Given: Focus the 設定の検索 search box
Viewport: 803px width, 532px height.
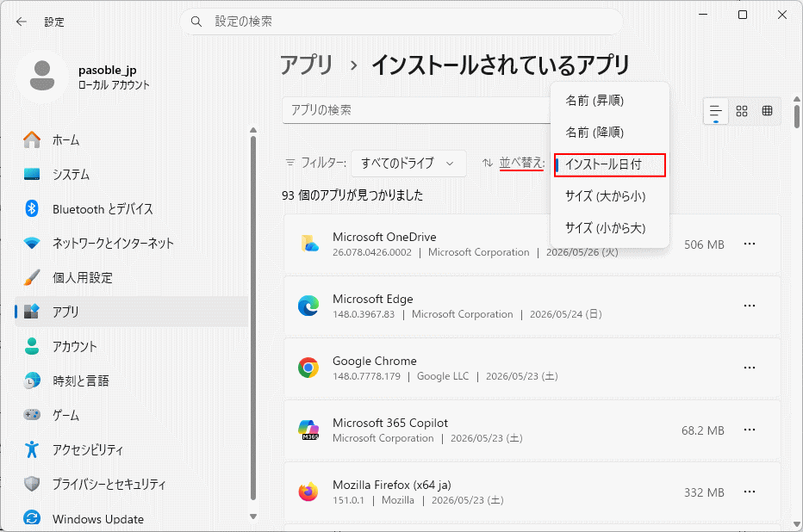Looking at the screenshot, I should click(x=401, y=22).
